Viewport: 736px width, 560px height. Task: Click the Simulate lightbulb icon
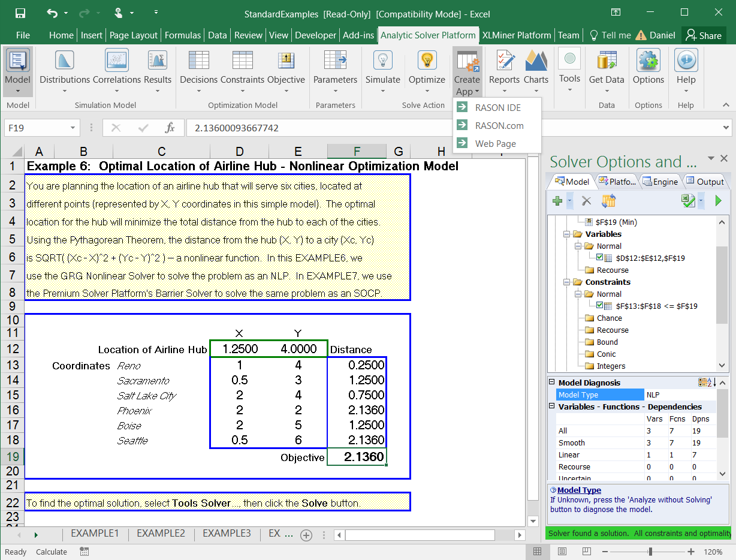[x=382, y=61]
